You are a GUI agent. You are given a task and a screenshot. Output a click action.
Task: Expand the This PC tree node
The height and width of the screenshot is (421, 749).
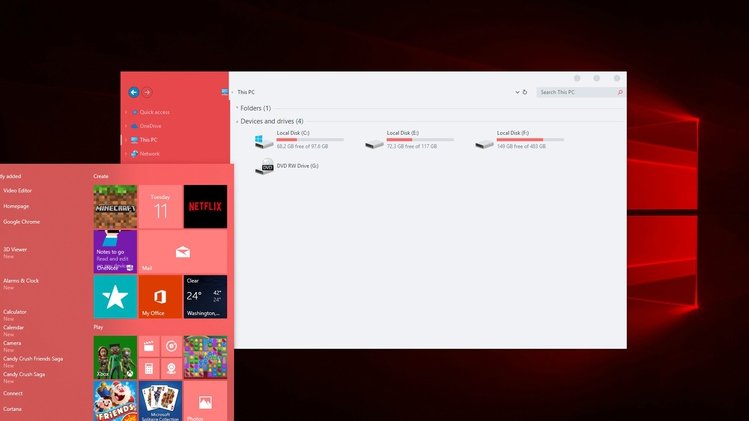[x=126, y=140]
